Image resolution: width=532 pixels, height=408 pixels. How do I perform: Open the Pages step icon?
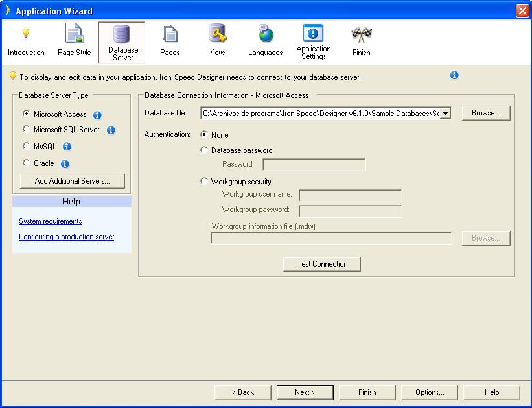(170, 34)
